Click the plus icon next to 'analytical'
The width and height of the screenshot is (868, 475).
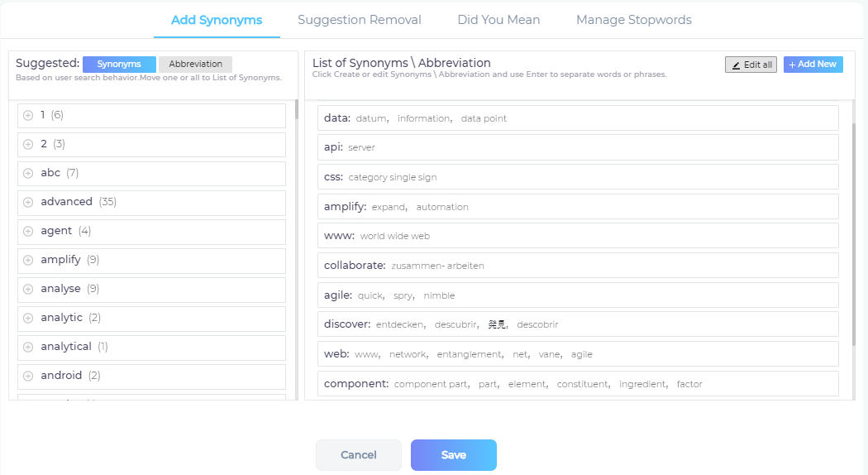point(28,347)
